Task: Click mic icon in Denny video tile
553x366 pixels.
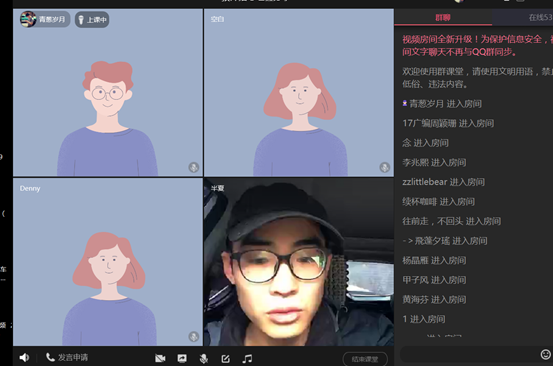Action: coord(194,336)
